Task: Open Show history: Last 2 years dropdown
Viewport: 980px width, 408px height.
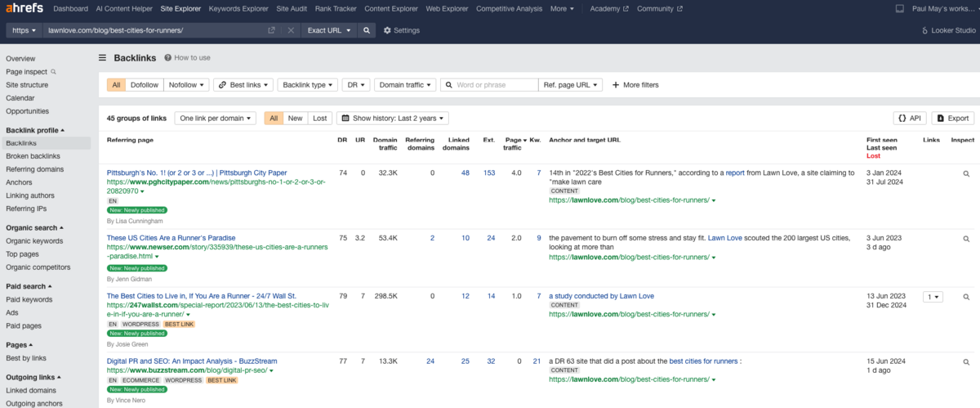Action: (393, 118)
